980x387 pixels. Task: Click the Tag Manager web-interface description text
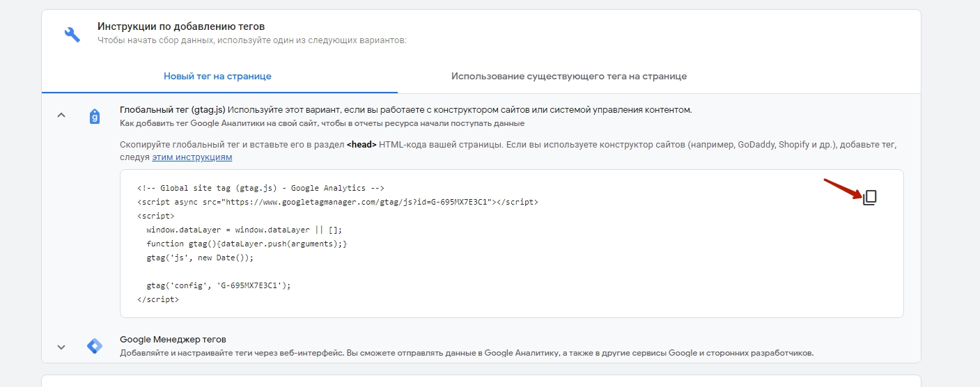point(467,353)
